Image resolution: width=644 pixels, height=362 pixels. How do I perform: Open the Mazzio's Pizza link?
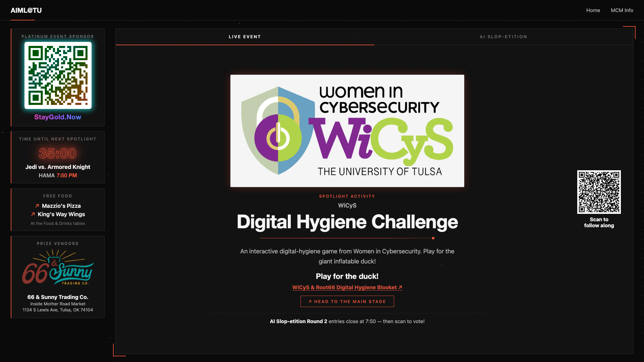61,206
